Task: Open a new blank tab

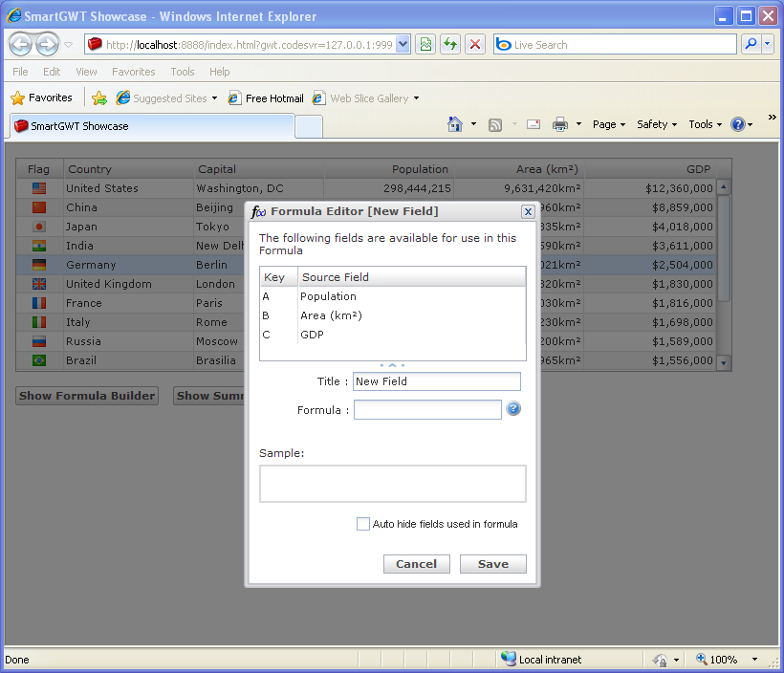Action: 309,126
